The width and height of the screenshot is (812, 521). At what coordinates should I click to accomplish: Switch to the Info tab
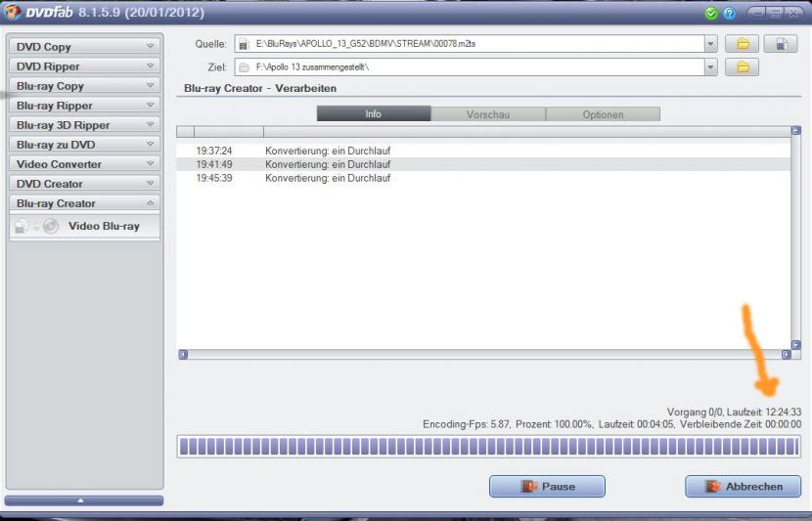pos(374,113)
